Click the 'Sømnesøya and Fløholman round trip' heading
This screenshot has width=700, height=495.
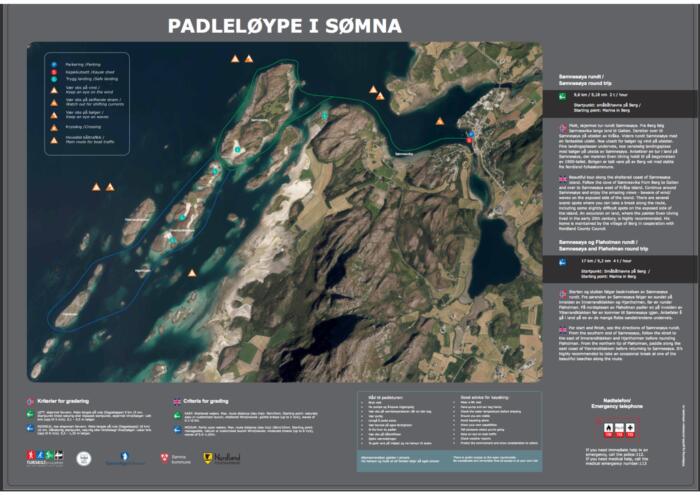click(x=603, y=249)
